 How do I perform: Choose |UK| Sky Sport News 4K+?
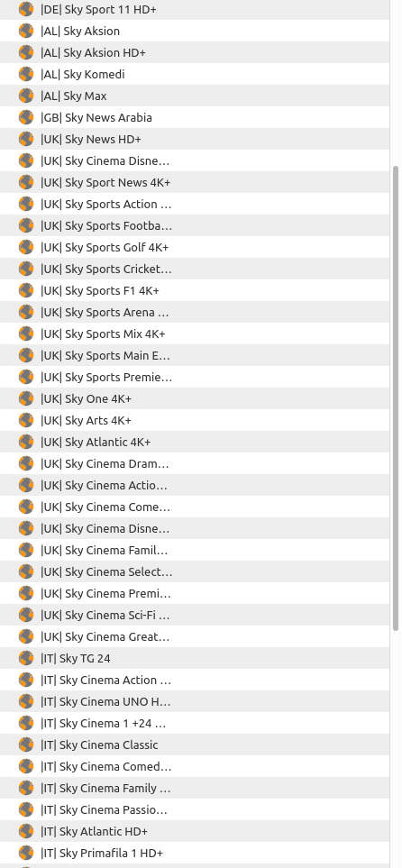pyautogui.click(x=195, y=182)
